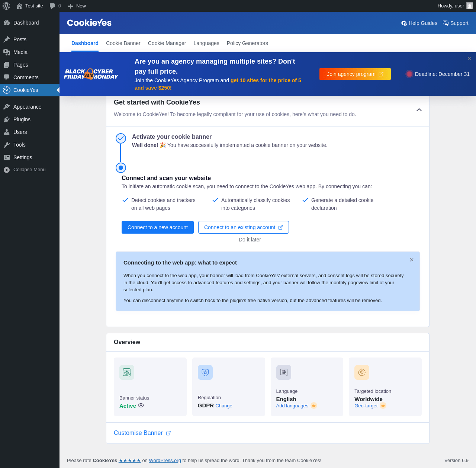
Task: Click the Regulation shield icon
Action: [205, 372]
